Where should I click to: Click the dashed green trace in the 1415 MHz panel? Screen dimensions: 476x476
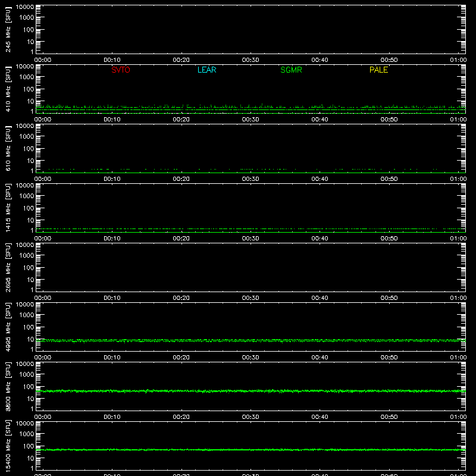250,228
